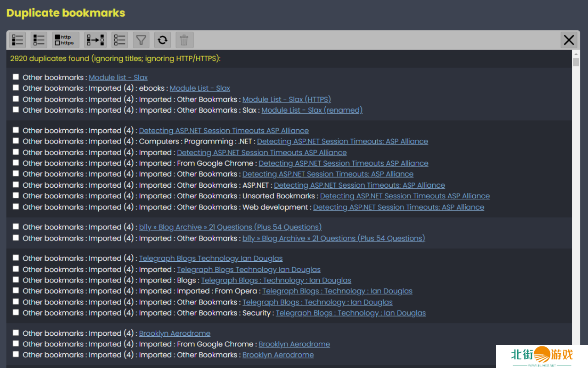Open Telegraph Blogs link under Security folder
This screenshot has height=368, width=588.
tap(351, 313)
